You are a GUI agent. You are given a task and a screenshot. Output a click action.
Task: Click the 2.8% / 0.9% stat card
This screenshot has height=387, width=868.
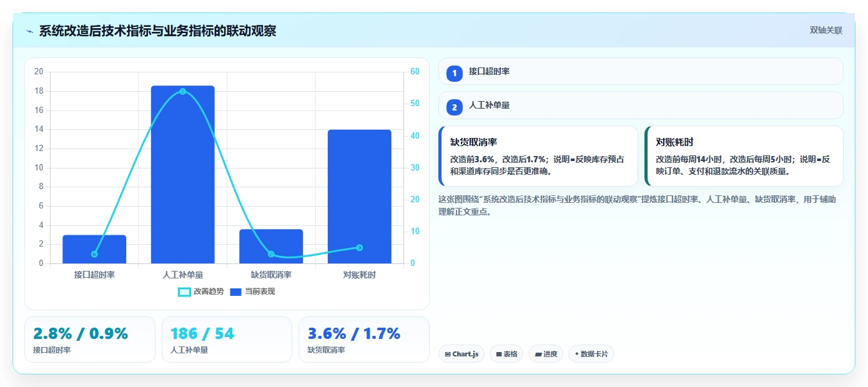90,340
